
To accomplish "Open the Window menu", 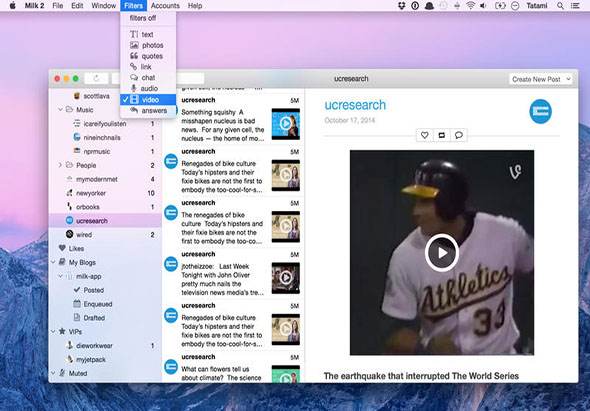I will click(103, 6).
